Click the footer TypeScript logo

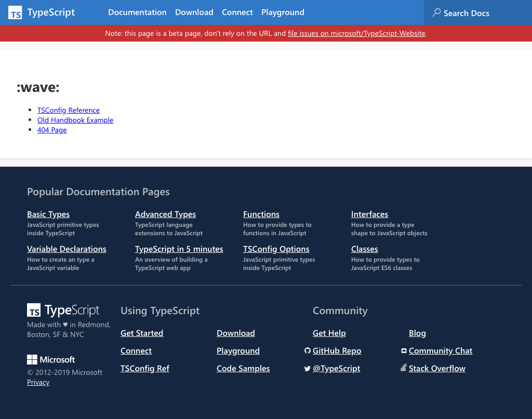[63, 310]
